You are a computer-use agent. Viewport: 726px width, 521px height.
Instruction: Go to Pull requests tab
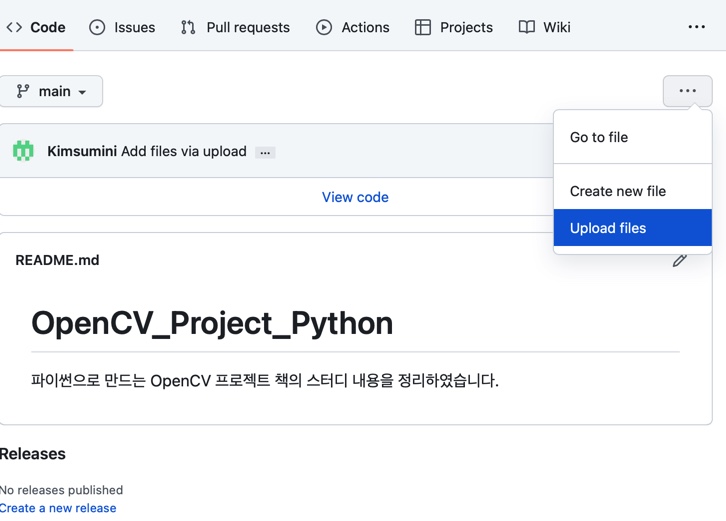tap(235, 27)
